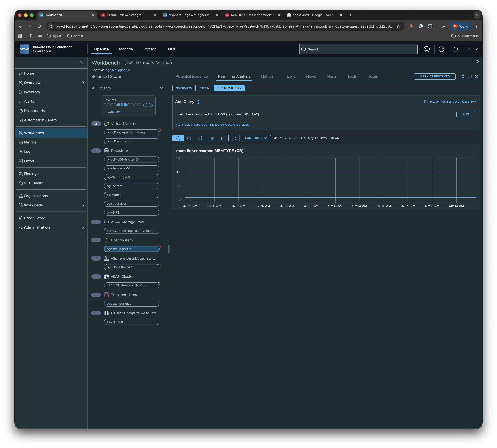Screen dimensions: 497x448
Task: Open the All Objects scope dropdown
Action: coord(127,88)
